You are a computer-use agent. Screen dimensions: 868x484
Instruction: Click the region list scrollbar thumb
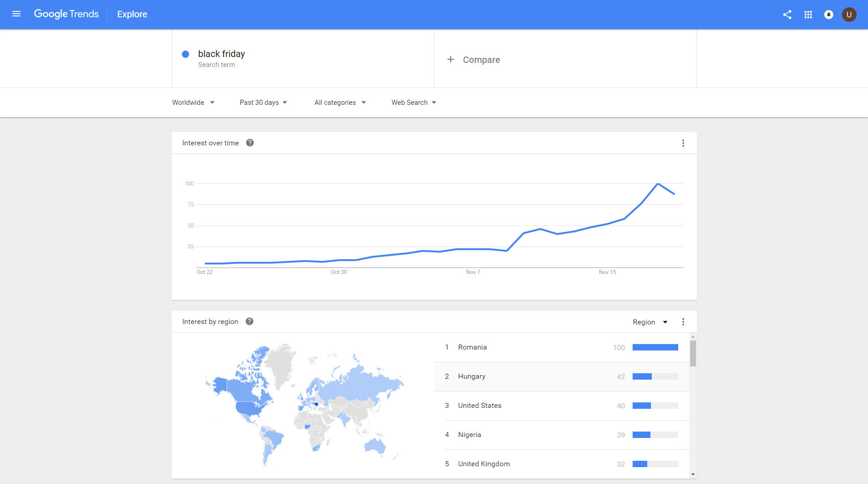pos(693,354)
